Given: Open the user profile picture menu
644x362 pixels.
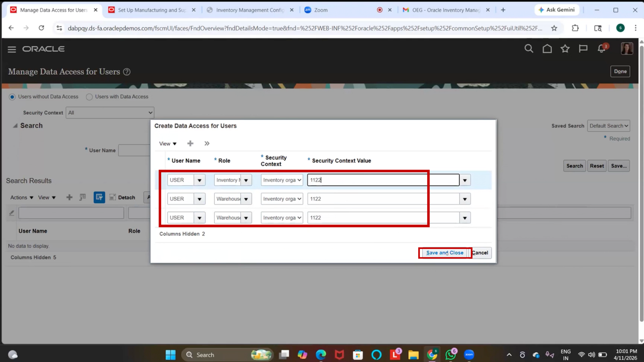Looking at the screenshot, I should coord(627,49).
